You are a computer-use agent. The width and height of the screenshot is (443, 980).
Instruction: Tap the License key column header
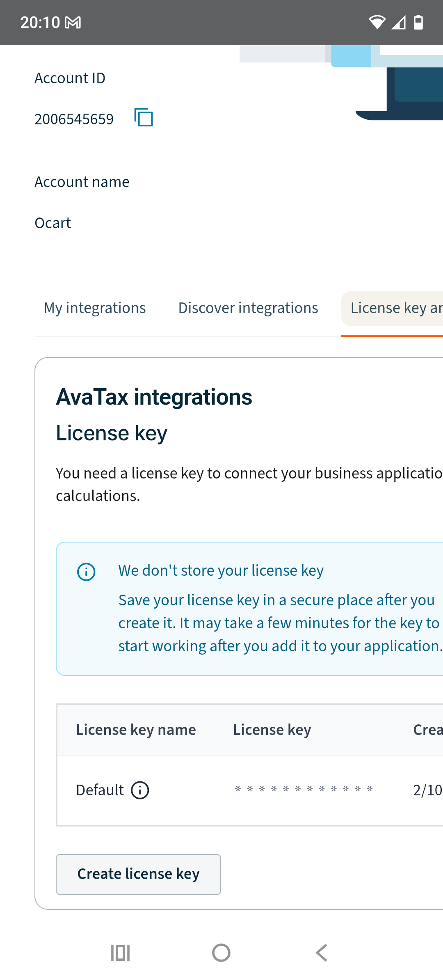point(272,730)
